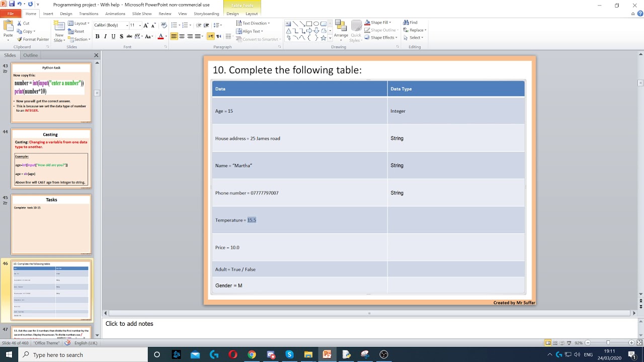Increase font size with Grow Font icon
Viewport: 644px width, 362px height.
pyautogui.click(x=146, y=25)
